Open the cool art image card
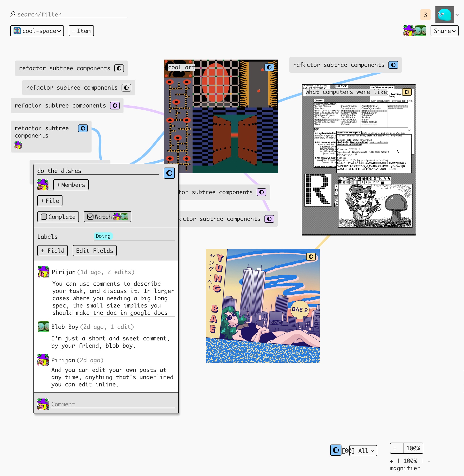 pos(221,117)
